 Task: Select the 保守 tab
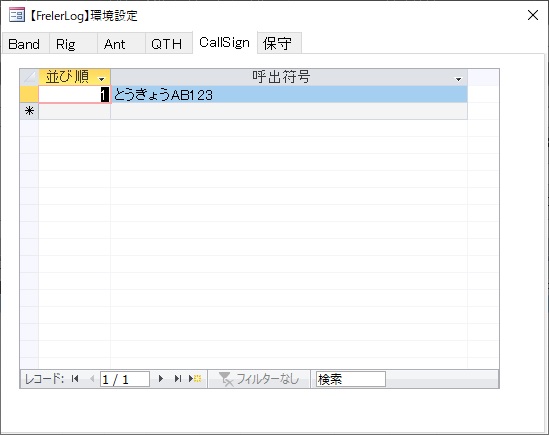[277, 44]
